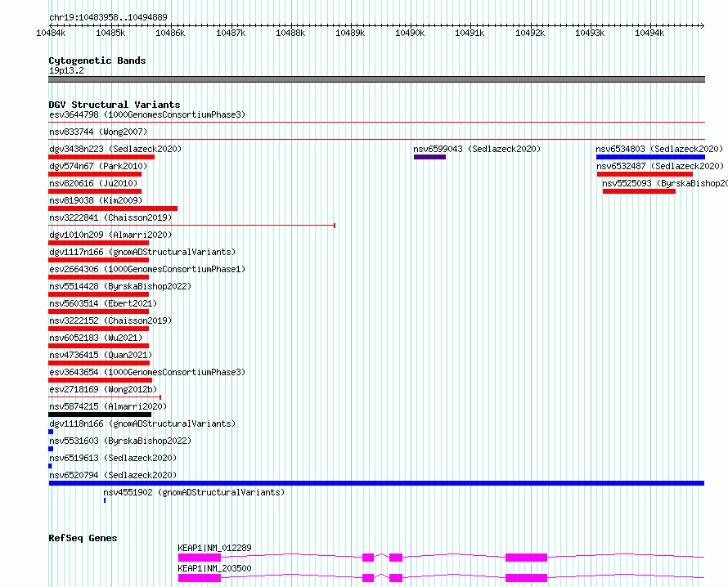Click the nsv820616 (Ju2010) variant label
Viewport: 728px width, 587px height.
93,183
